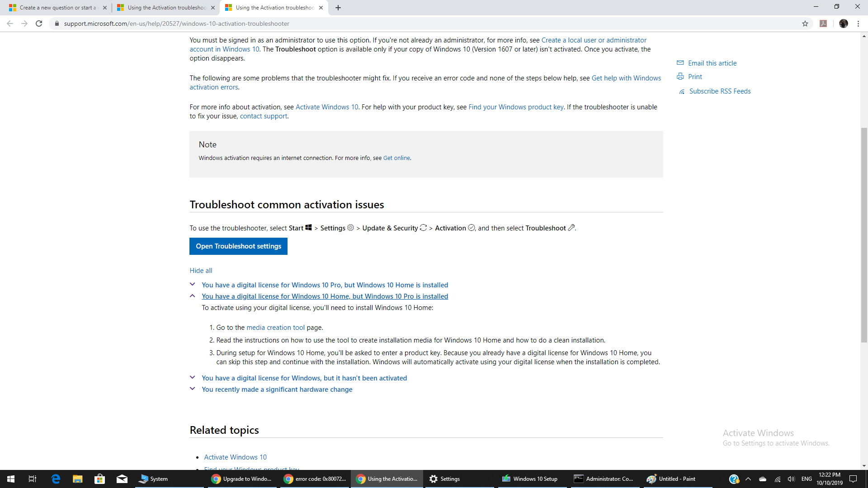Screen dimensions: 868x488
Task: Expand chevron for significant hardware change
Action: pyautogui.click(x=192, y=389)
